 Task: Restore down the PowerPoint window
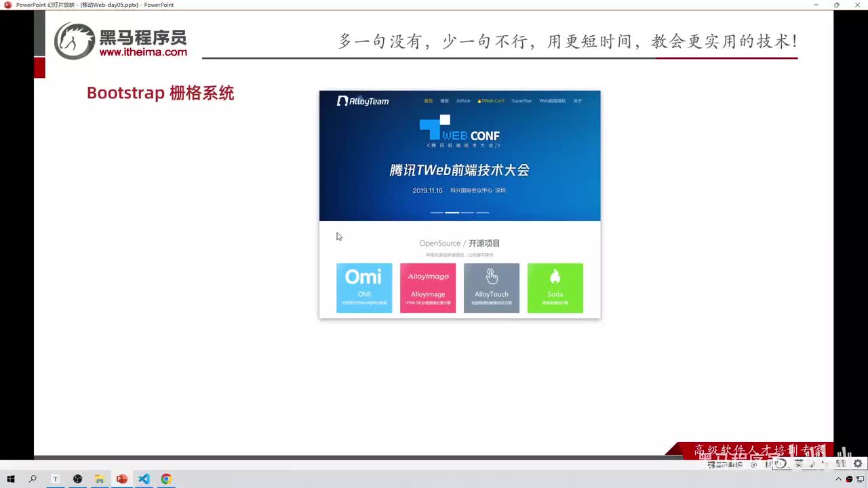[x=837, y=5]
